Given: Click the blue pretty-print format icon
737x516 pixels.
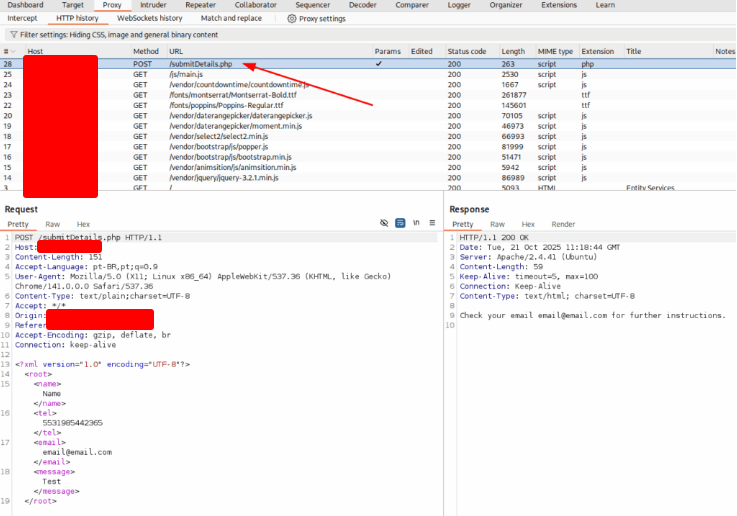Looking at the screenshot, I should (400, 223).
